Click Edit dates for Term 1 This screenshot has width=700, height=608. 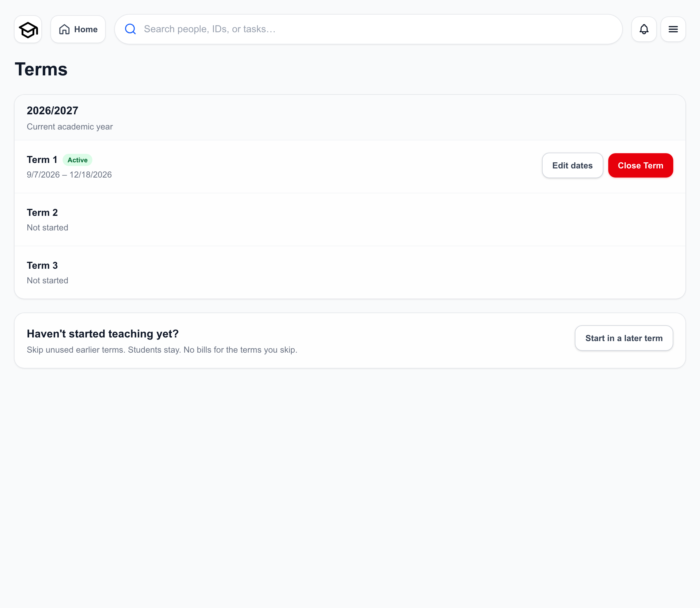point(572,166)
